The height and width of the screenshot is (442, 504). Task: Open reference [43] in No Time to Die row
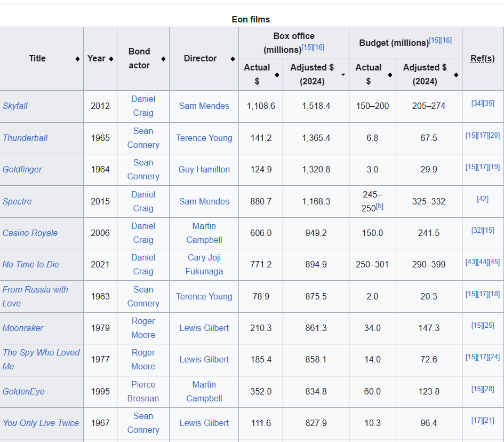(471, 262)
